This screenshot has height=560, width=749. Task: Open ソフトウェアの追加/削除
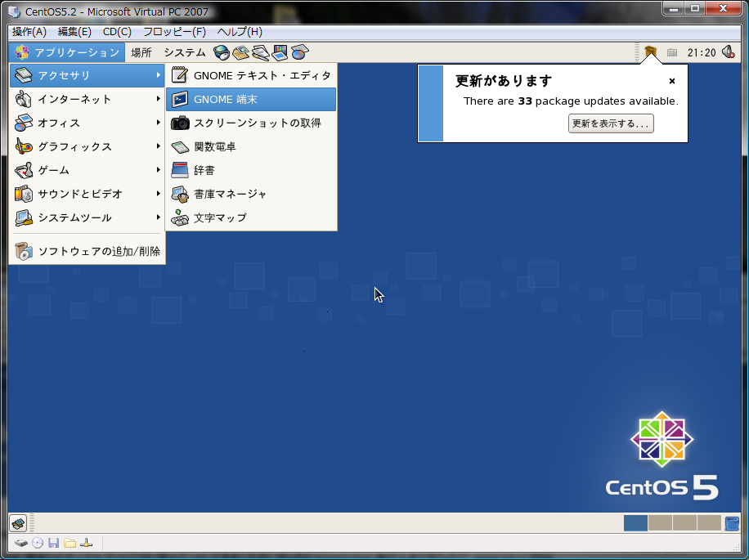click(87, 251)
